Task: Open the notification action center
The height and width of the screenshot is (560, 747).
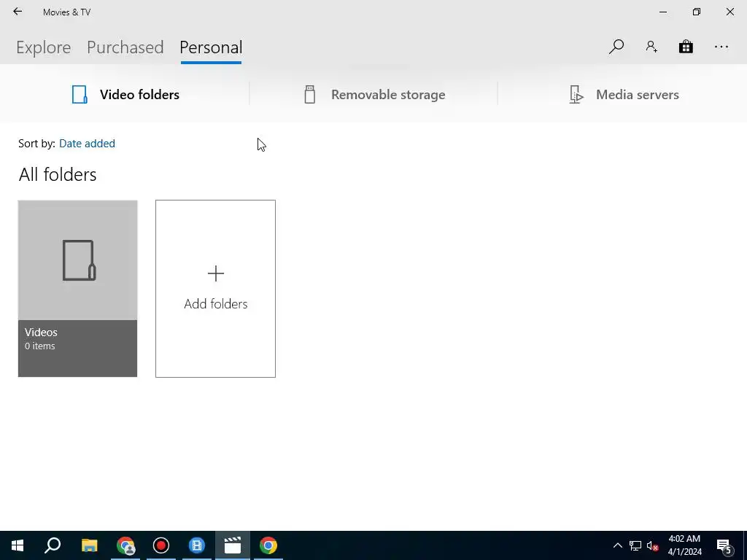Action: click(724, 545)
